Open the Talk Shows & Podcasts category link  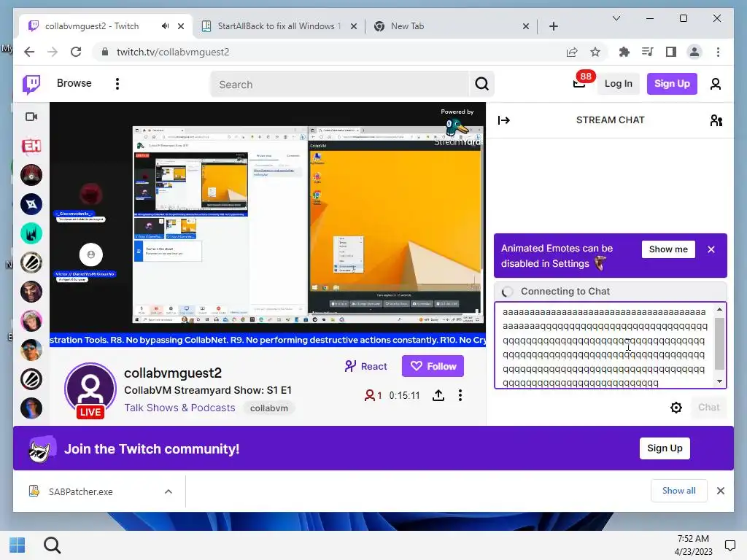tap(179, 408)
